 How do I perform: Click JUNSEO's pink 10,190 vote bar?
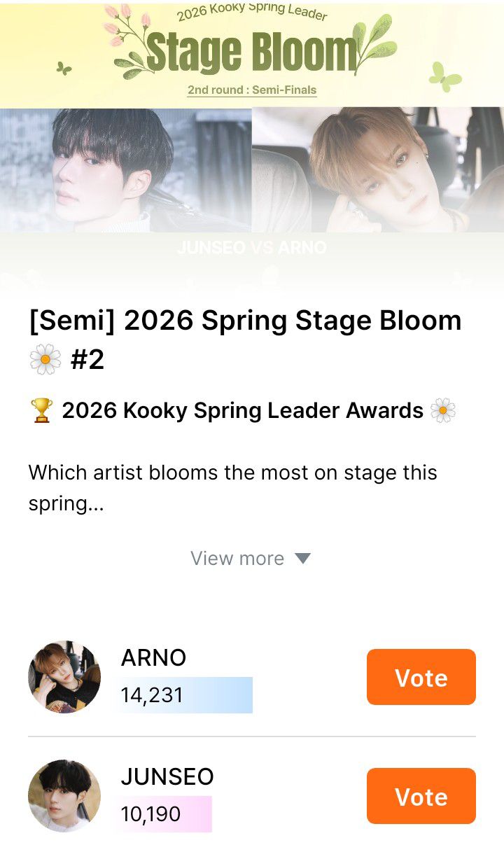(165, 813)
